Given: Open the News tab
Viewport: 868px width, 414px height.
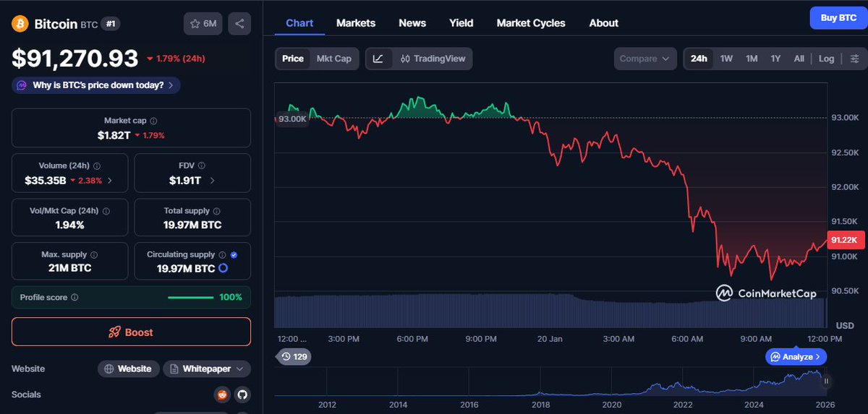Looking at the screenshot, I should point(412,23).
